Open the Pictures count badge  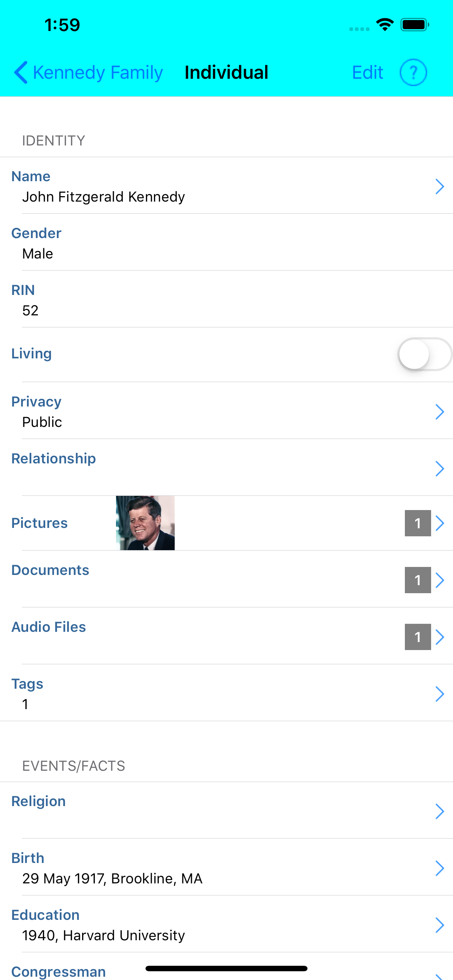418,523
